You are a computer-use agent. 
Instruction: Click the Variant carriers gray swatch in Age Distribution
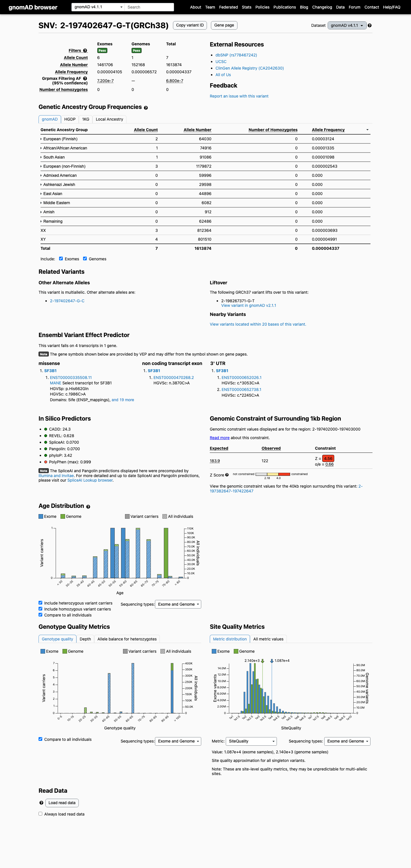[x=127, y=517]
